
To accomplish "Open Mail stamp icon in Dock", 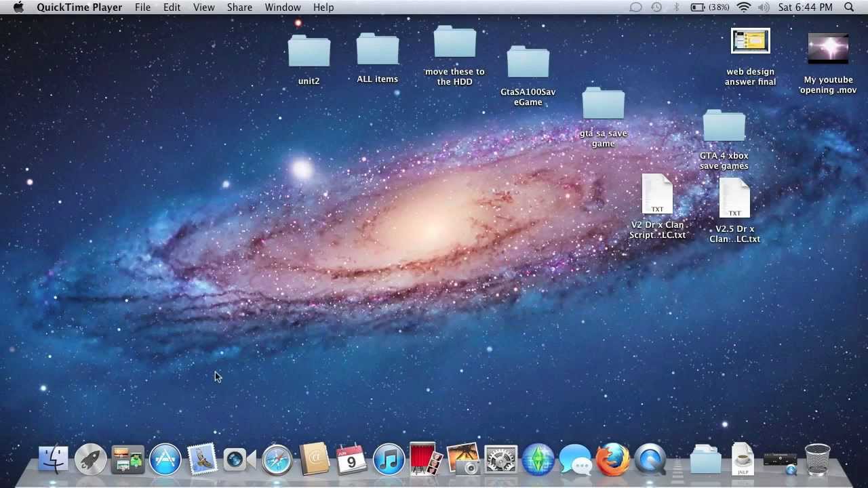I will coord(202,460).
